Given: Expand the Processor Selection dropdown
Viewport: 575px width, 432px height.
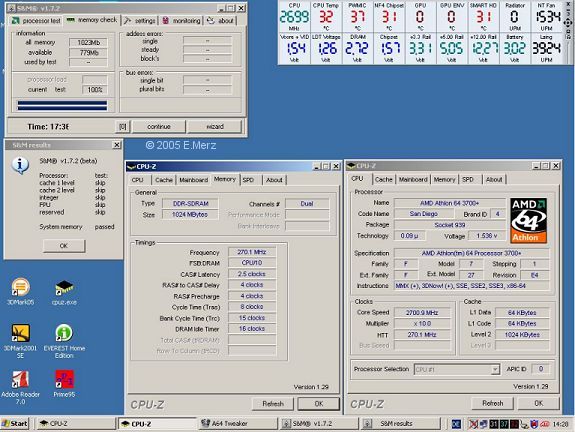Looking at the screenshot, I should click(495, 369).
